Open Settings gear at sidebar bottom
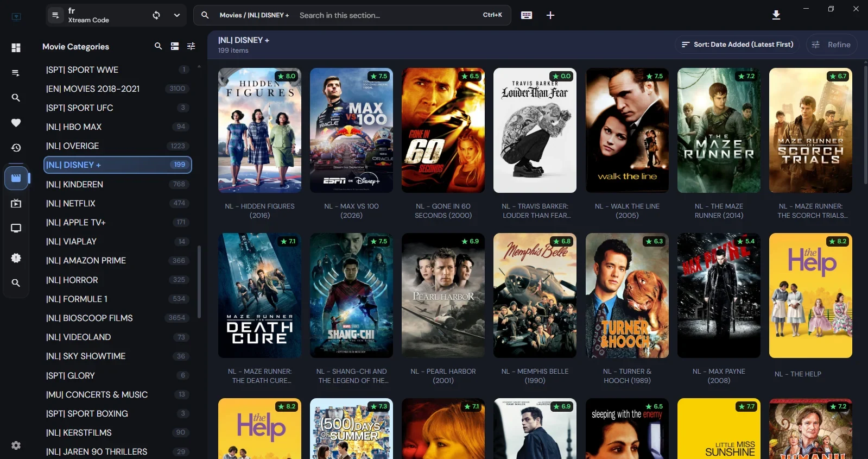The image size is (868, 459). 16,445
